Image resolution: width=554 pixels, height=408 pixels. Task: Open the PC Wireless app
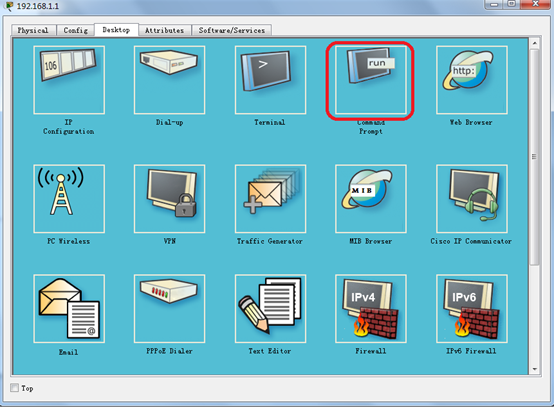pos(69,199)
